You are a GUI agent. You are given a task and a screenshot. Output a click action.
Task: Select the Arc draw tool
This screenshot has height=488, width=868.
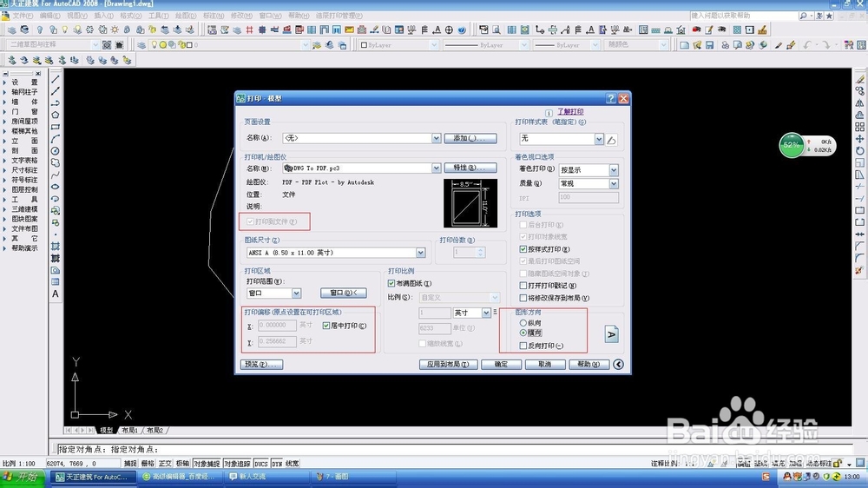[x=56, y=138]
